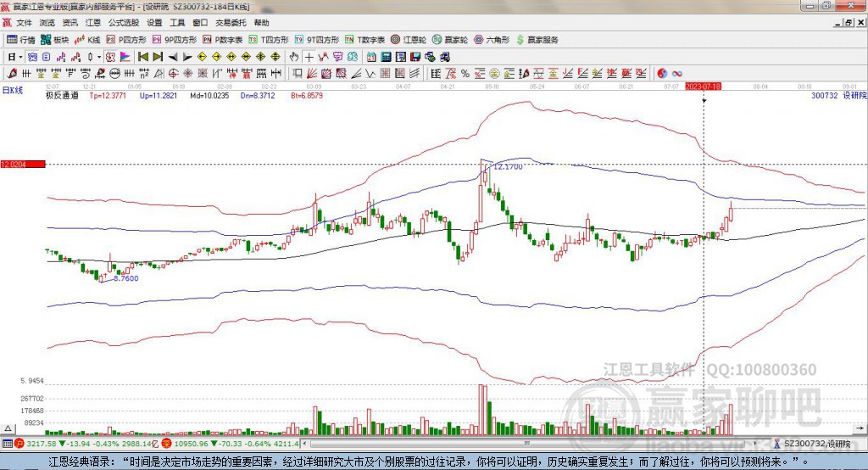
Task: Click the up triangle volume panel button
Action: (x=8, y=428)
